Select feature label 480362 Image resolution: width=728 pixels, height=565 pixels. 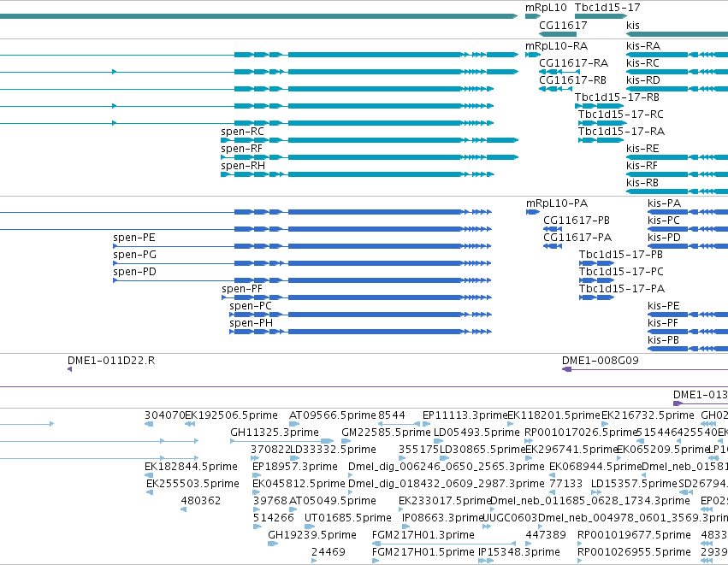pos(200,502)
